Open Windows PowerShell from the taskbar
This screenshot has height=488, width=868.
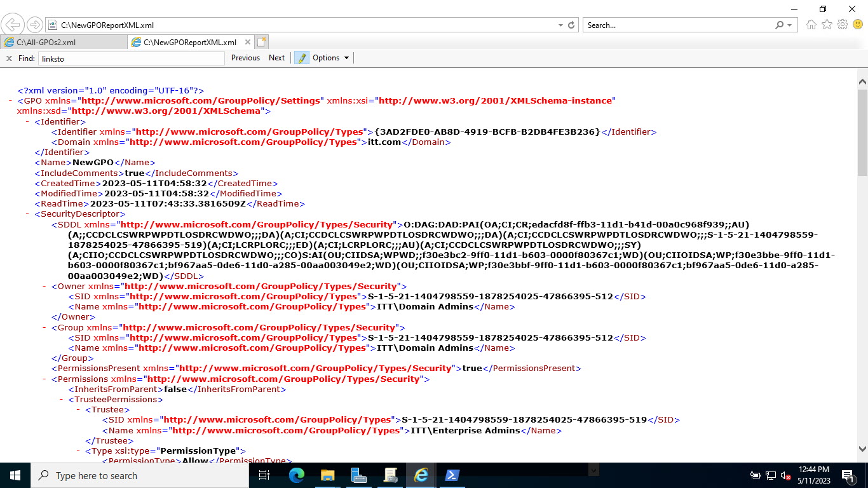coord(451,475)
